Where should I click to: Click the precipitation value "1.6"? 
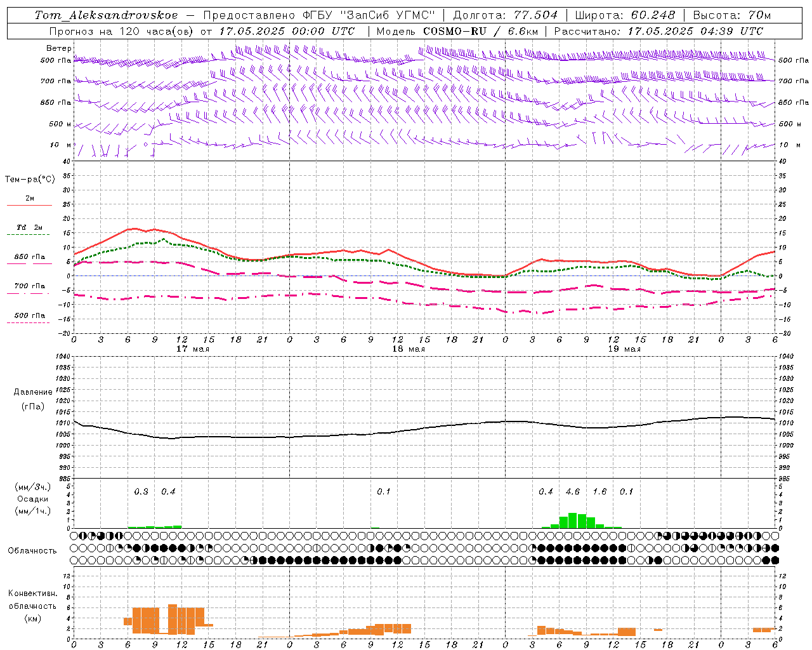(x=599, y=492)
